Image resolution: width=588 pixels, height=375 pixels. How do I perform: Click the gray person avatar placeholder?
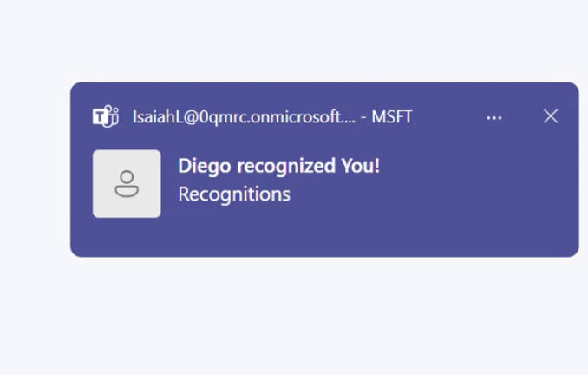tap(127, 183)
